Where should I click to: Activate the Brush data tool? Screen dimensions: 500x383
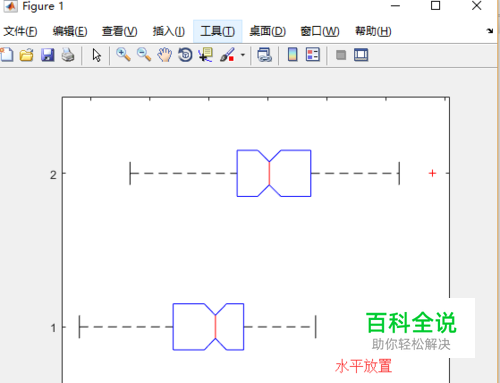click(228, 55)
